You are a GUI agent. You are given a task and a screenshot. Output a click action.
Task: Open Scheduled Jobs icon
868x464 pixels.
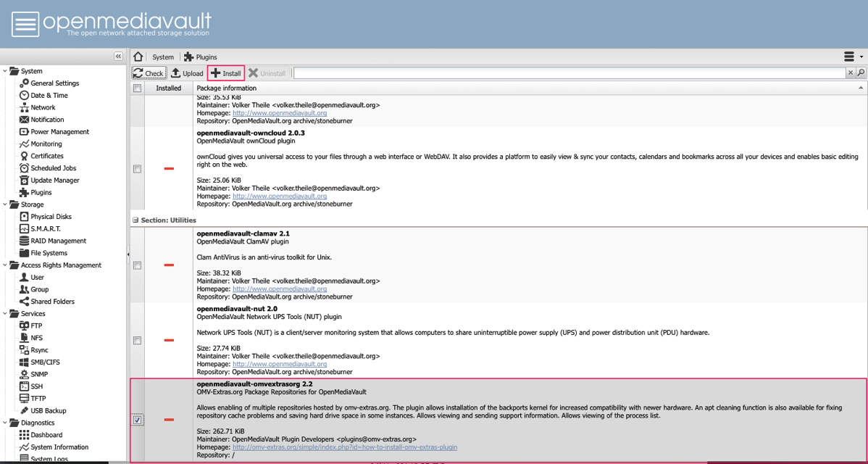coord(24,167)
